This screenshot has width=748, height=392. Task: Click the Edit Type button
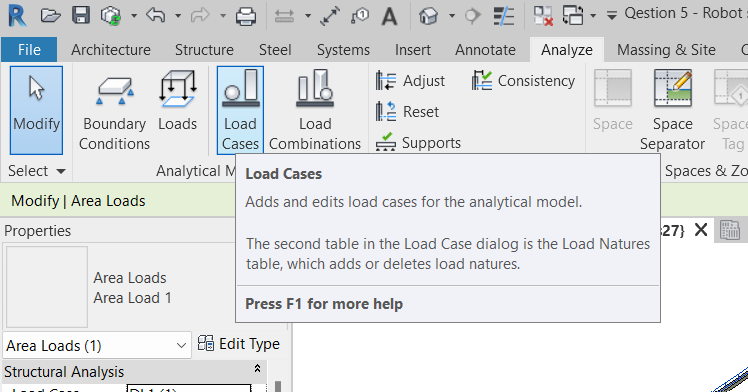(x=239, y=344)
